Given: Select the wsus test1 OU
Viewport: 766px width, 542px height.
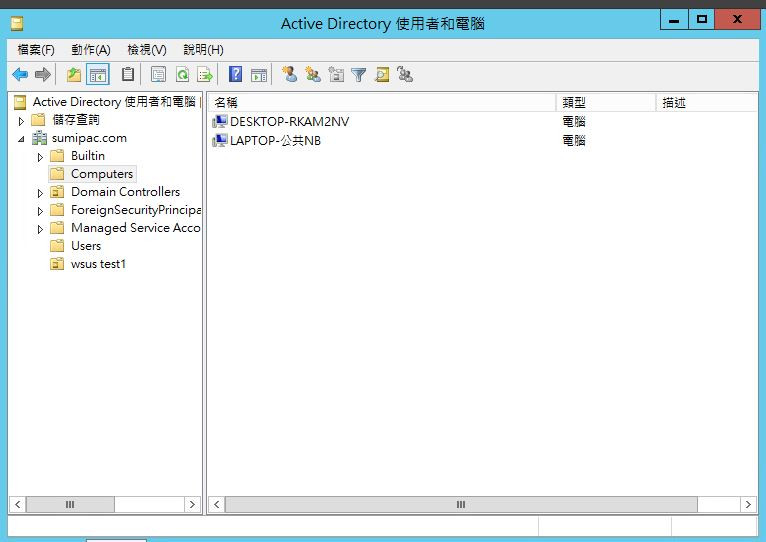Looking at the screenshot, I should (98, 264).
